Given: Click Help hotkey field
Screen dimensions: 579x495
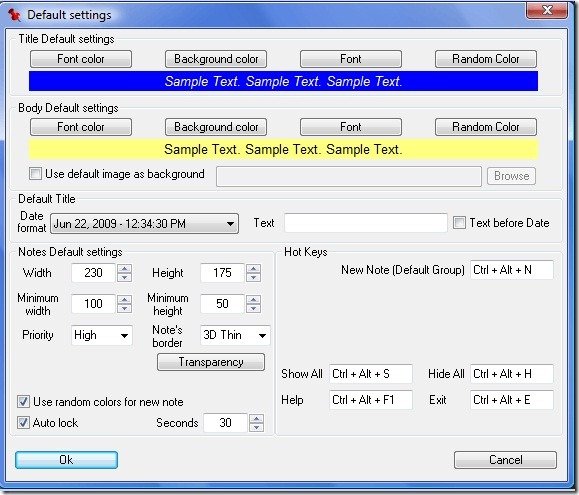Looking at the screenshot, I should [371, 400].
